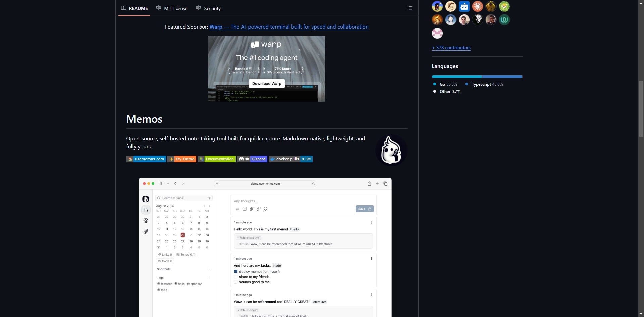Image resolution: width=644 pixels, height=317 pixels.
Task: Open the usememos.com badge
Action: point(146,159)
